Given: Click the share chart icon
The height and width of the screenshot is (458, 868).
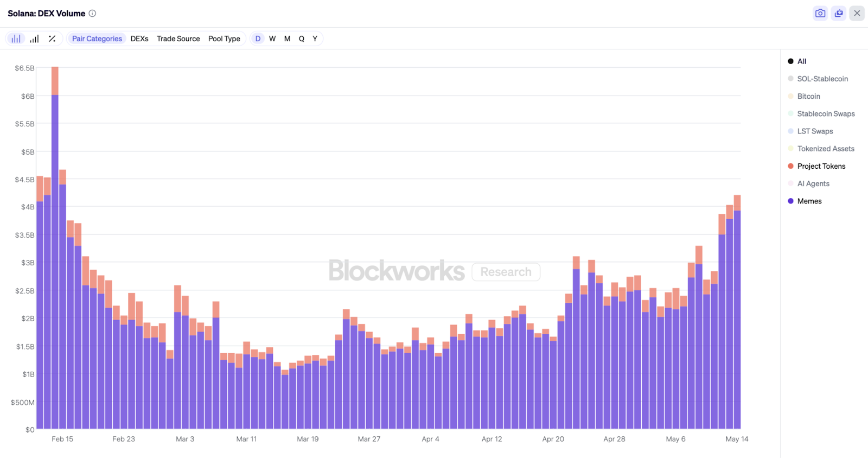Looking at the screenshot, I should coord(839,13).
